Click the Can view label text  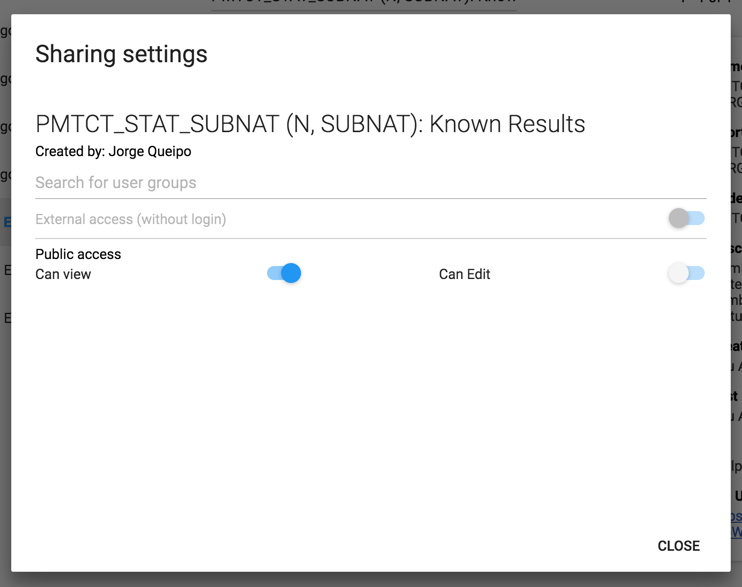pos(63,274)
